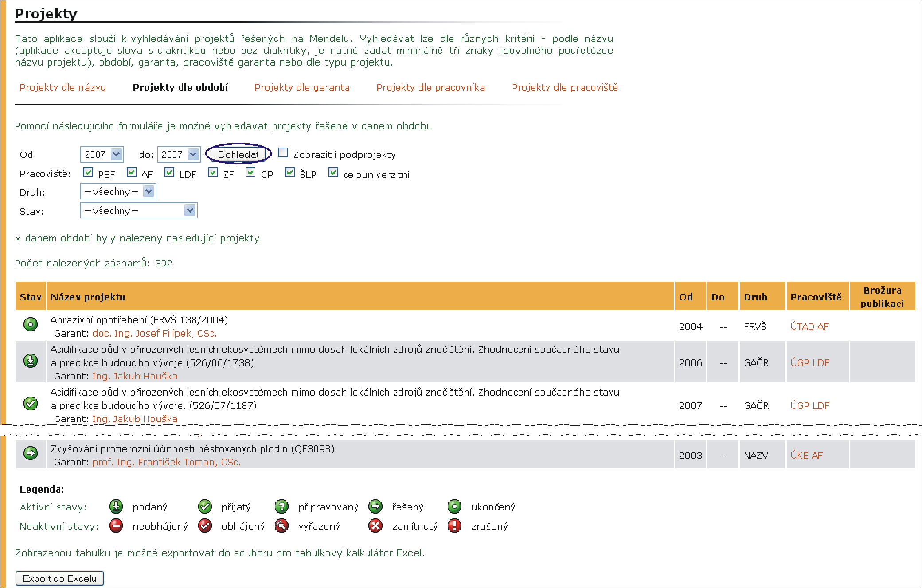Click the ukončený status icon for Abrazivní opotřebení
This screenshot has height=588, width=922.
click(x=31, y=324)
